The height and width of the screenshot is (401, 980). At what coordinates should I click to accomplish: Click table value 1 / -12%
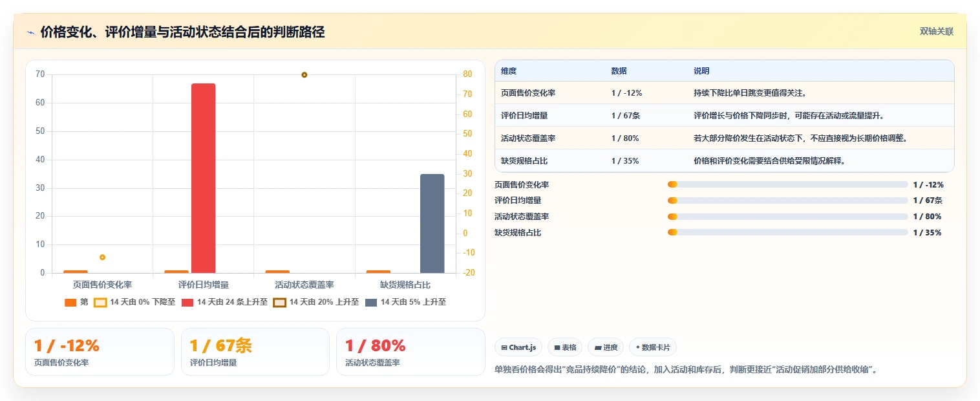point(626,93)
